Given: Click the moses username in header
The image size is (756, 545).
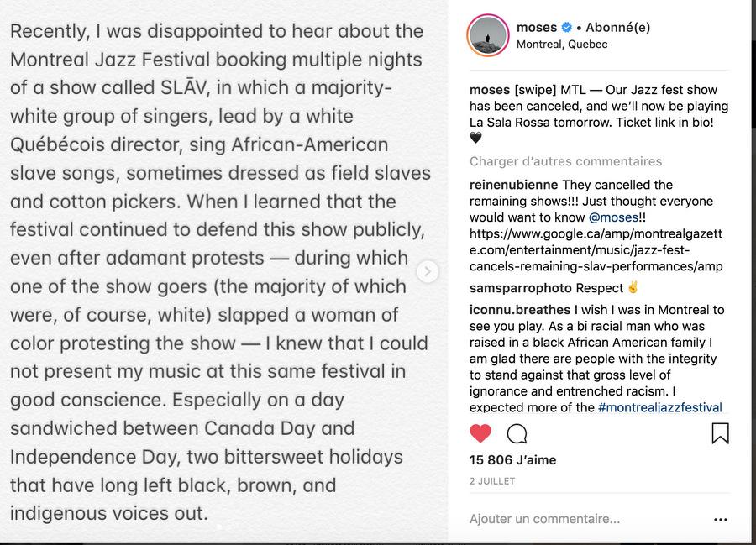Looking at the screenshot, I should pos(536,28).
